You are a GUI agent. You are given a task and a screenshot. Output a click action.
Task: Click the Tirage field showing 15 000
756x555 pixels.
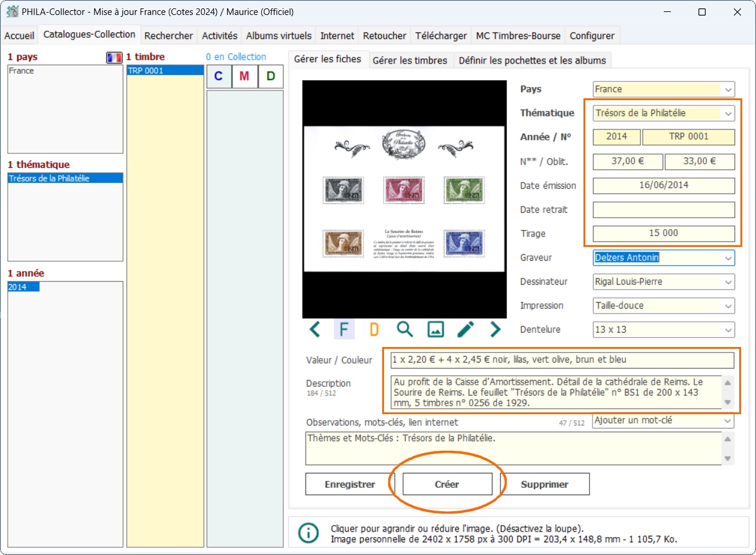click(664, 233)
